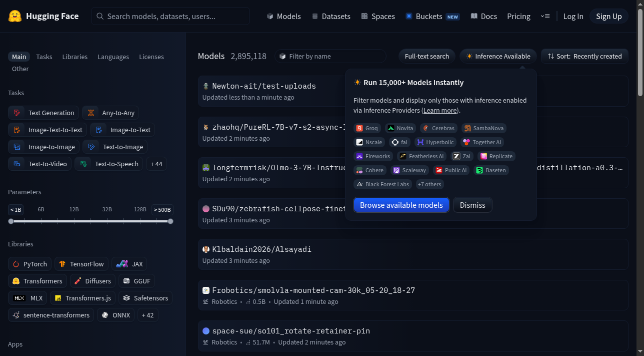
Task: Click Browse available models button
Action: pos(401,205)
